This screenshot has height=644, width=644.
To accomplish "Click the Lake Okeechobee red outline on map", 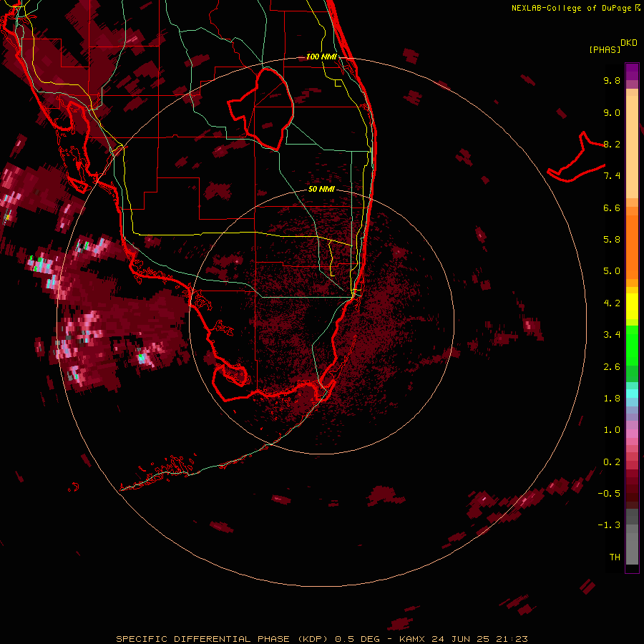I will pos(261,109).
